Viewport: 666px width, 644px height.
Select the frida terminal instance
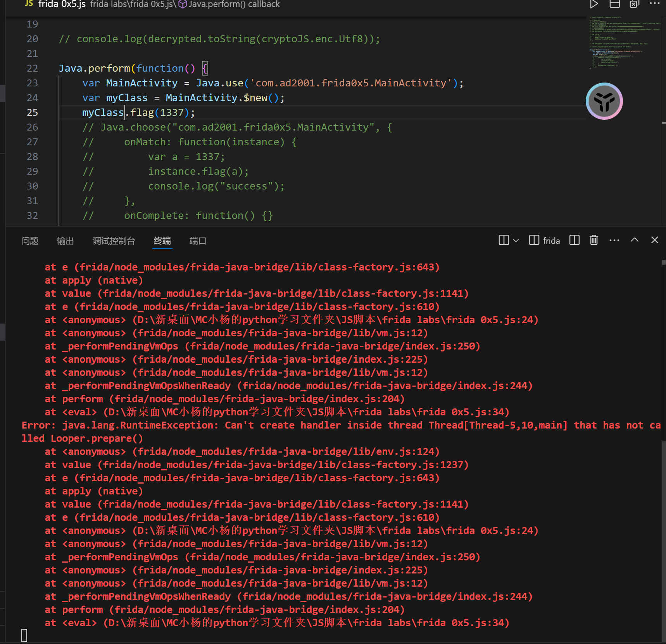[x=545, y=241]
